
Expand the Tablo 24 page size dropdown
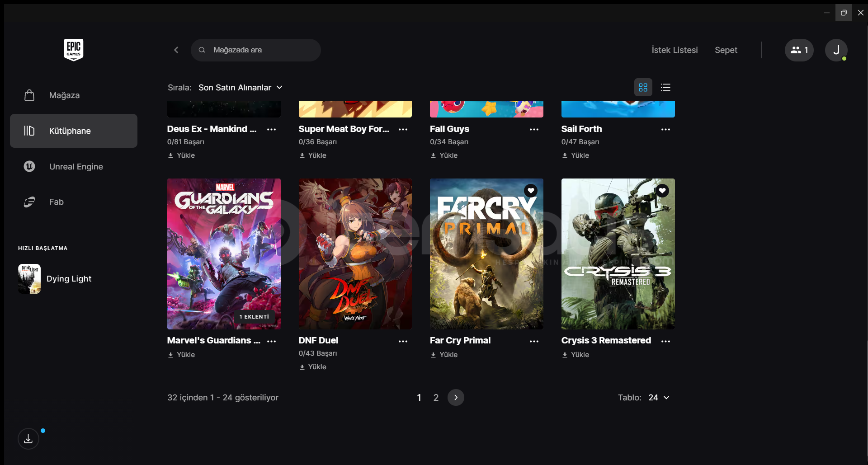pos(659,398)
